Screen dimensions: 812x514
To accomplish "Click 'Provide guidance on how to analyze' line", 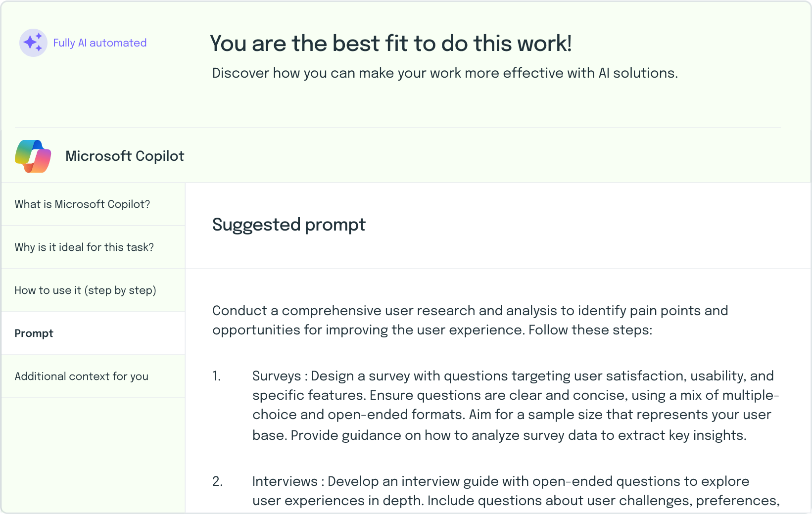I will [x=499, y=435].
